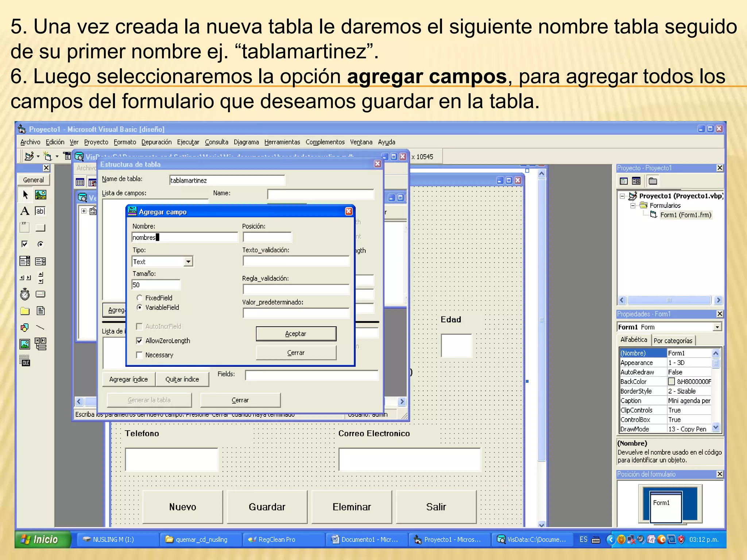Check the AutoIncrField checkbox
Screen dimensions: 747x560
(x=139, y=326)
